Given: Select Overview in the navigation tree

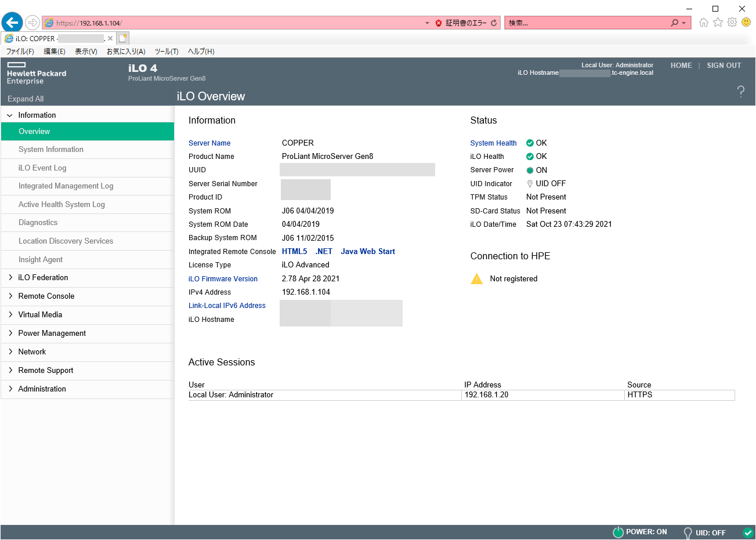Looking at the screenshot, I should tap(88, 132).
